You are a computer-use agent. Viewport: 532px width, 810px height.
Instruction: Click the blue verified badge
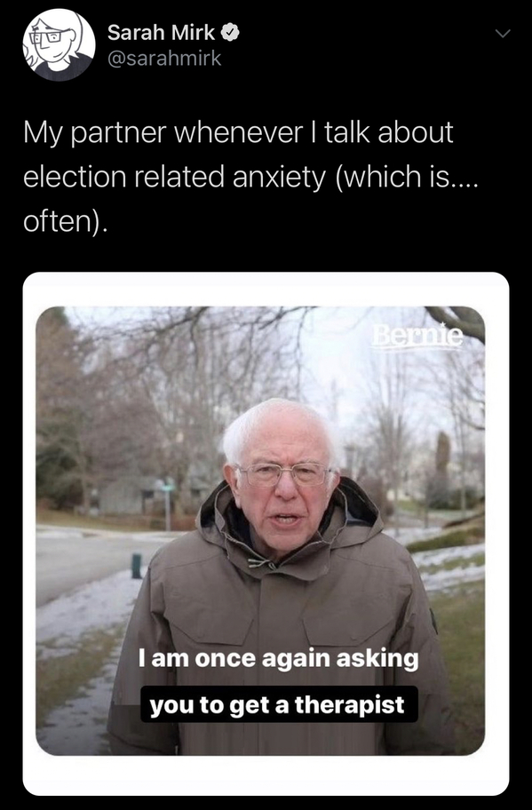click(230, 33)
